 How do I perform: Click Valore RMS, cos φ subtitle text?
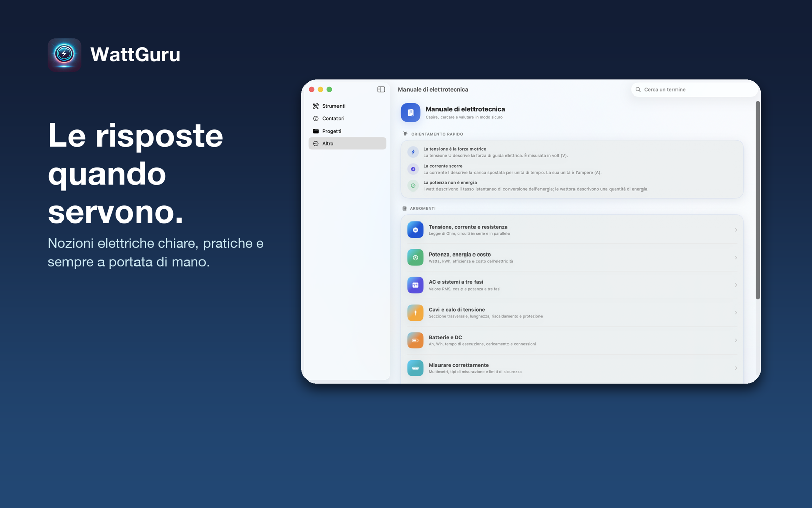[x=465, y=289]
